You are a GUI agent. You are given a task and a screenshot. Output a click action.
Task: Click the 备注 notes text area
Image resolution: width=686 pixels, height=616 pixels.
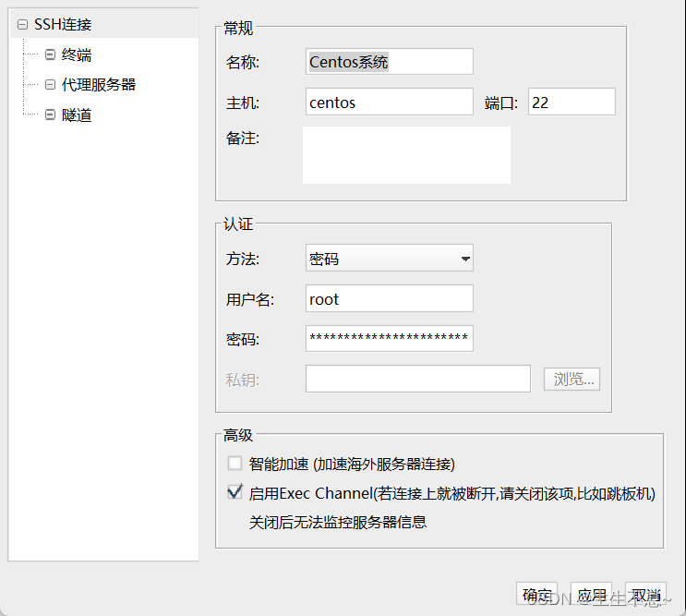click(406, 155)
